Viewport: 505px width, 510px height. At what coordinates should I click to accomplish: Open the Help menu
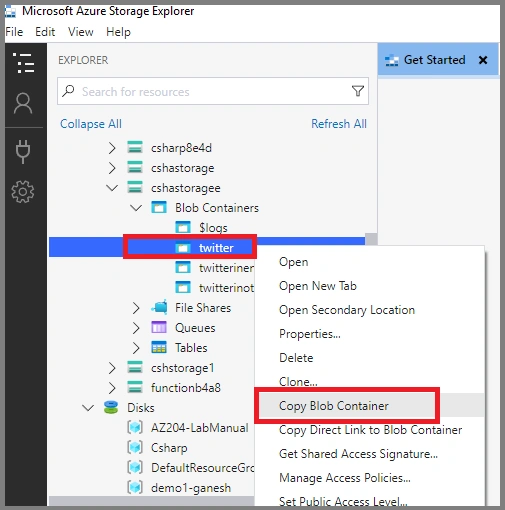(118, 32)
